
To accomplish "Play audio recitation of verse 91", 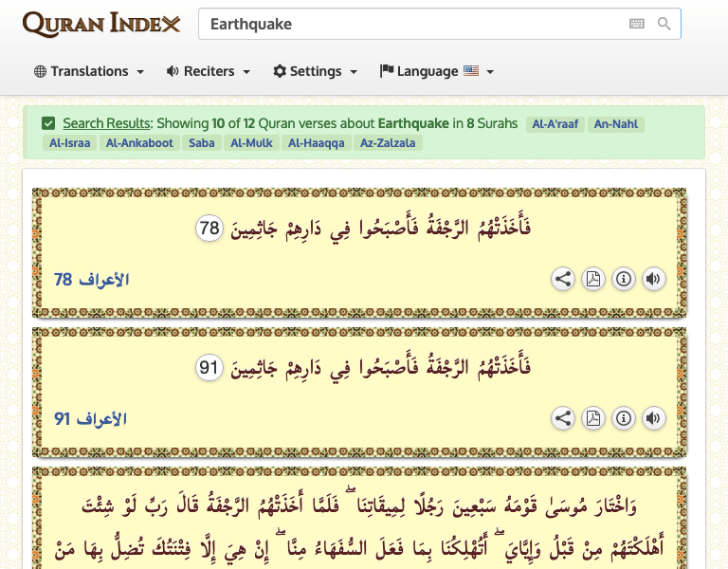I will coord(653,418).
